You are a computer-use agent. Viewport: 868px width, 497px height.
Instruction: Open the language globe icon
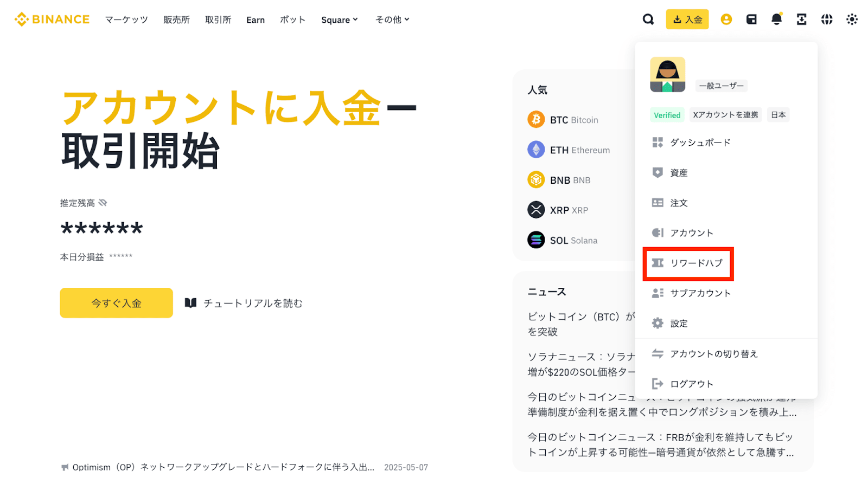[827, 20]
